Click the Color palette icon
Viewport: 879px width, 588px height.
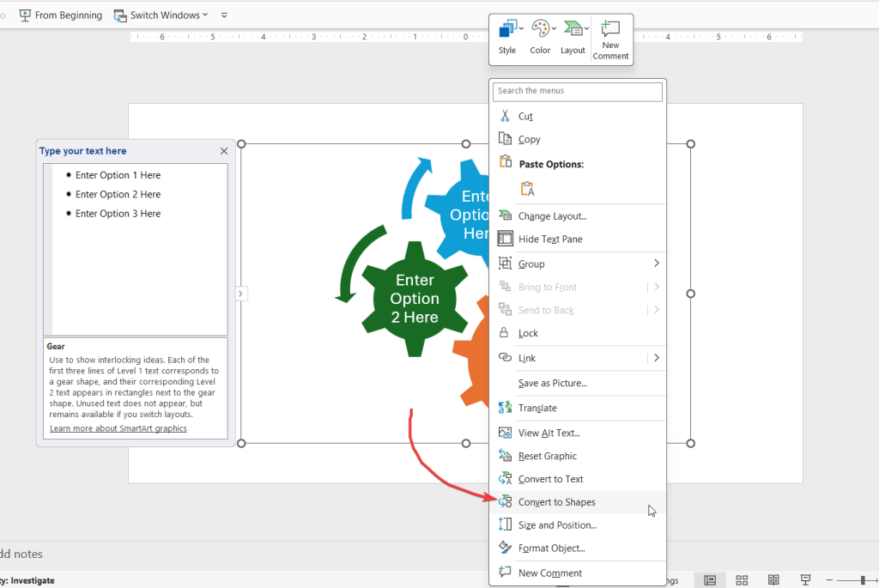click(540, 27)
